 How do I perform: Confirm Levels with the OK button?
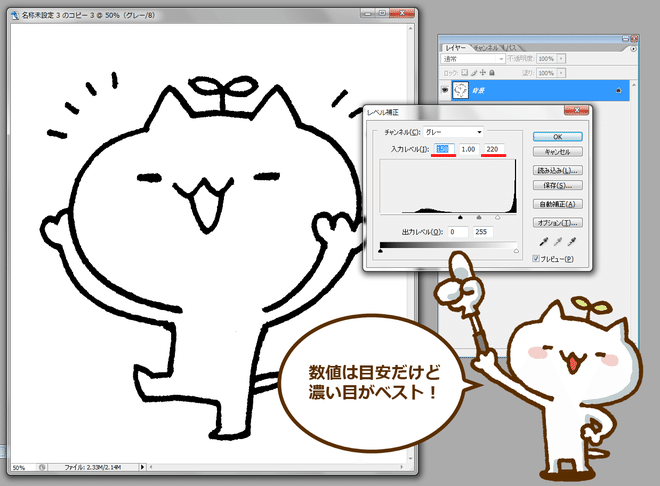click(558, 137)
